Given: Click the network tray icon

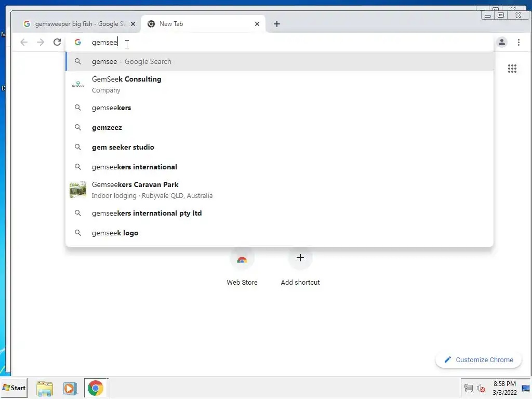Looking at the screenshot, I should click(469, 388).
